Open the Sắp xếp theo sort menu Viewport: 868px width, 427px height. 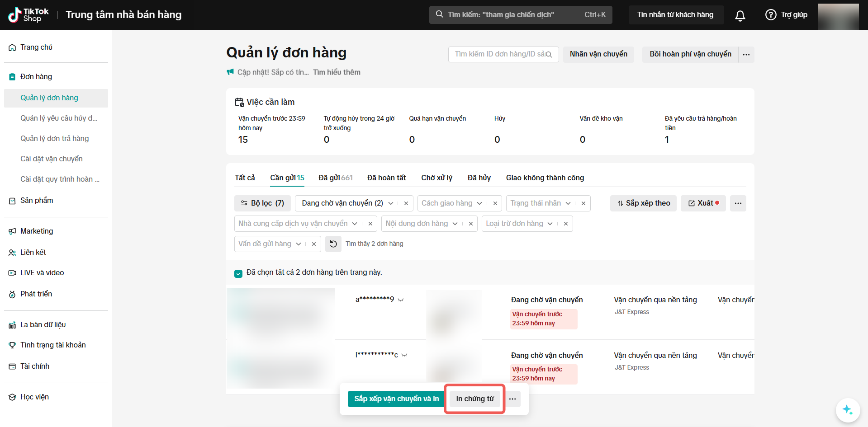click(x=643, y=203)
